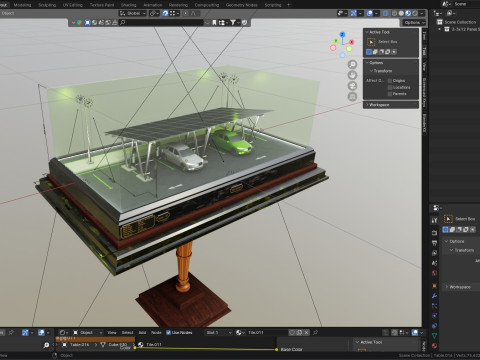
Task: Open the Options dropdown in viewport header
Action: [x=414, y=22]
